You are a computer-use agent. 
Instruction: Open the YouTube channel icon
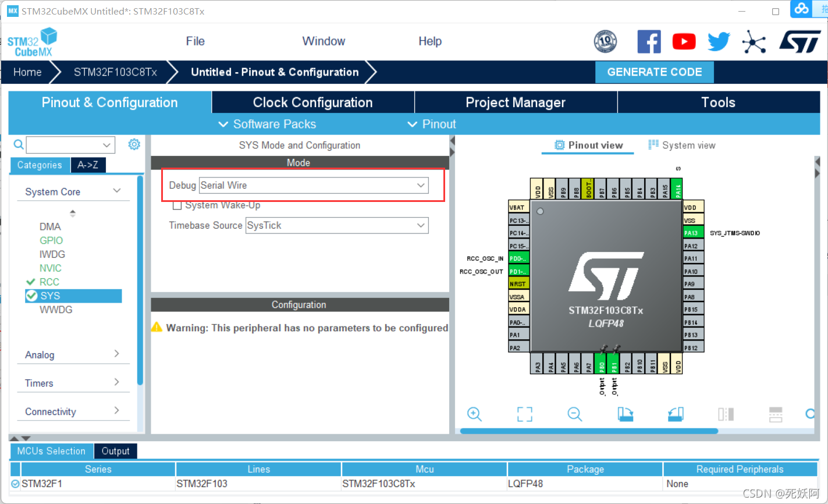684,42
